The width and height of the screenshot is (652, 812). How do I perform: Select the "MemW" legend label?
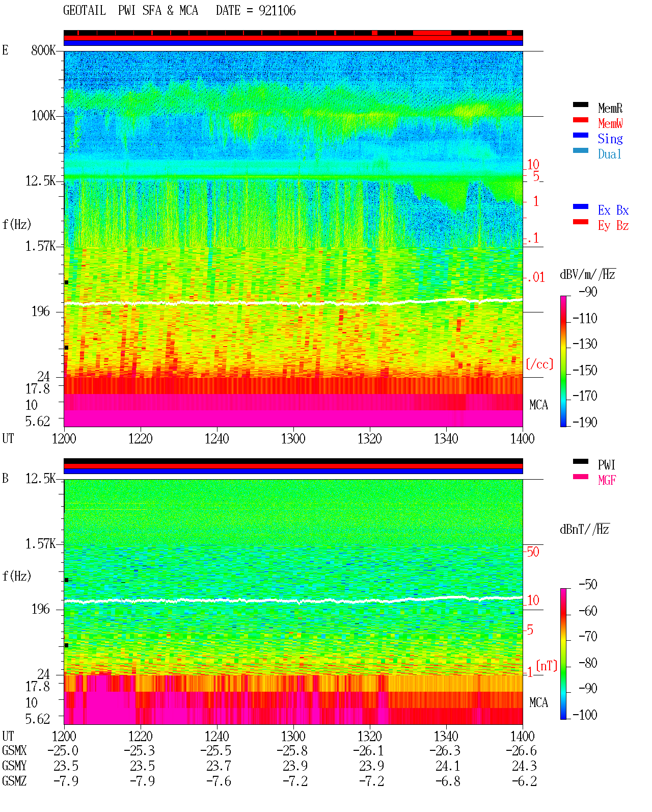click(610, 123)
